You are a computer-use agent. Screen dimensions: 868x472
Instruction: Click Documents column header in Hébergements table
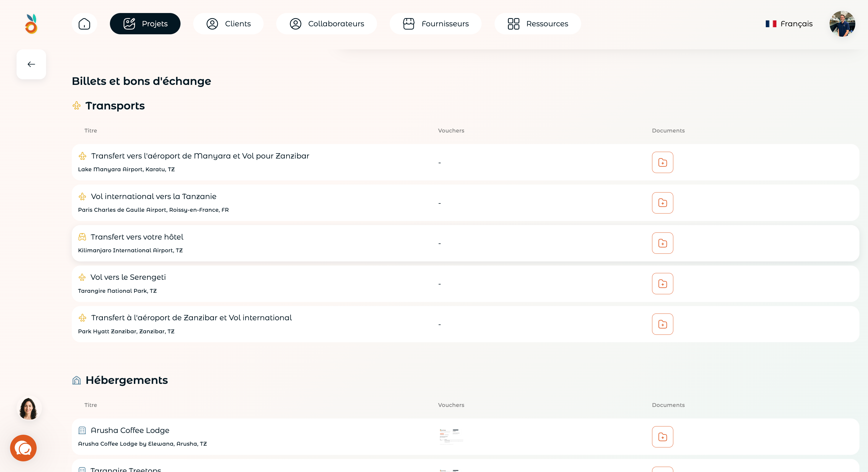point(668,405)
